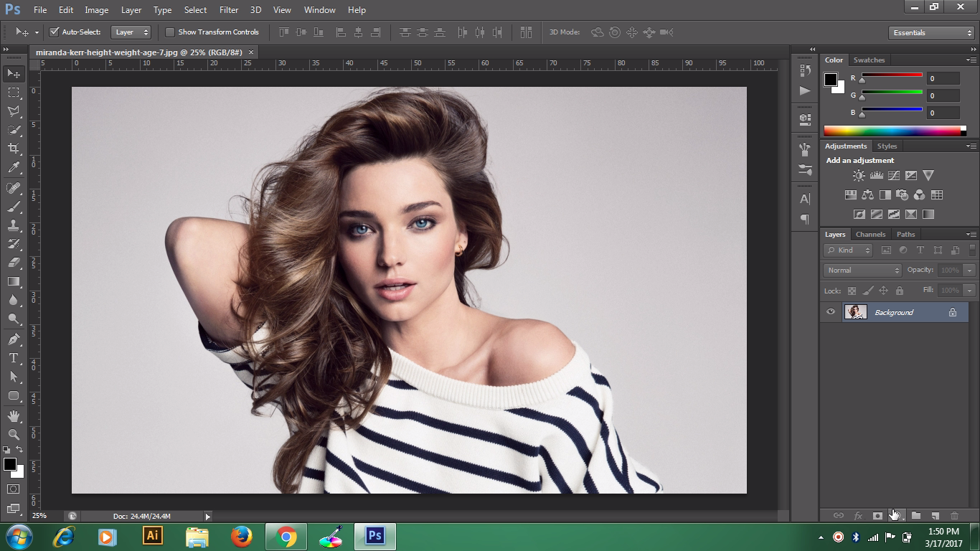The image size is (980, 551).
Task: Switch to the Swatches tab
Action: coord(869,60)
